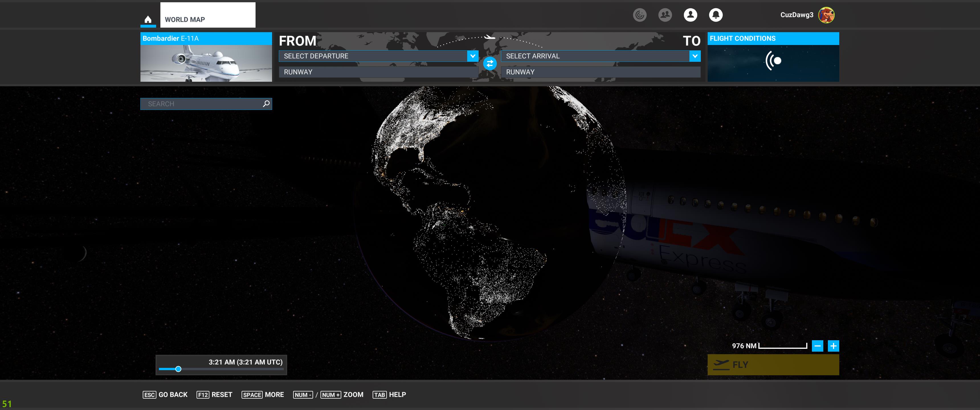Swap departure and arrival airports
Viewport: 980px width, 410px height.
click(x=490, y=63)
